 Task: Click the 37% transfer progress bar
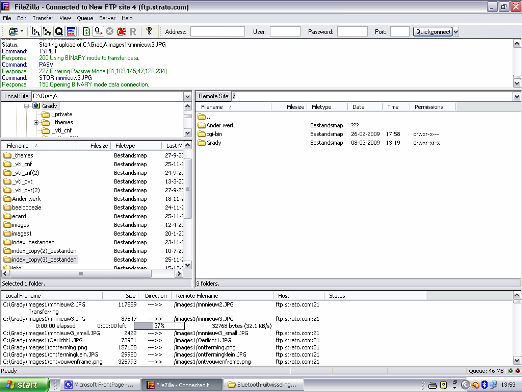159,326
